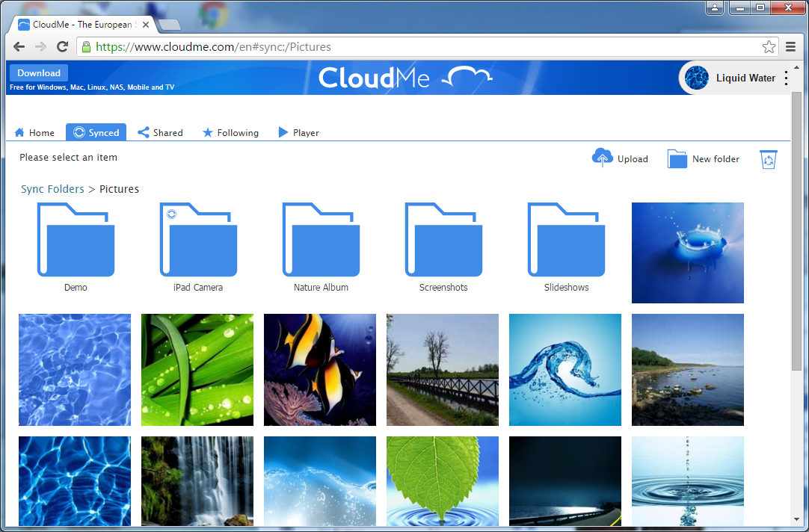Click the Download button
Screen dimensions: 809x532
pos(38,72)
